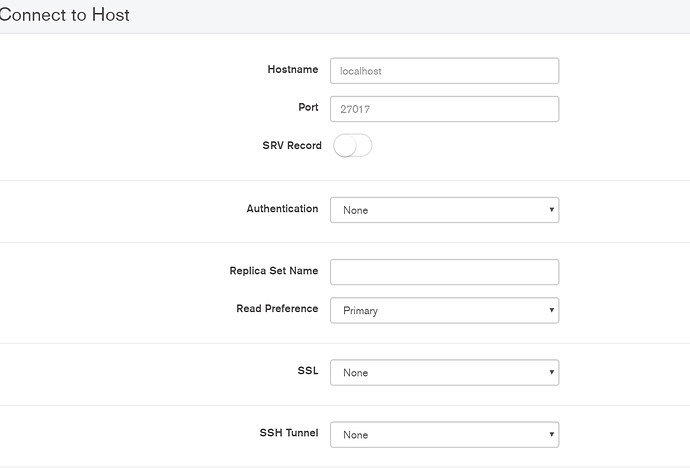Click the caret arrow in Authentication select

point(551,210)
